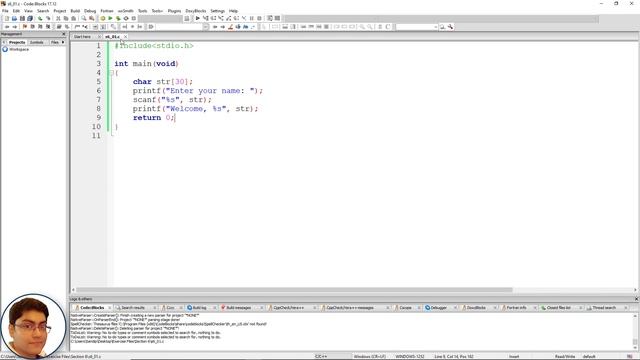This screenshot has height=360, width=640.
Task: Select the Symbols tab in Management panel
Action: [37, 42]
